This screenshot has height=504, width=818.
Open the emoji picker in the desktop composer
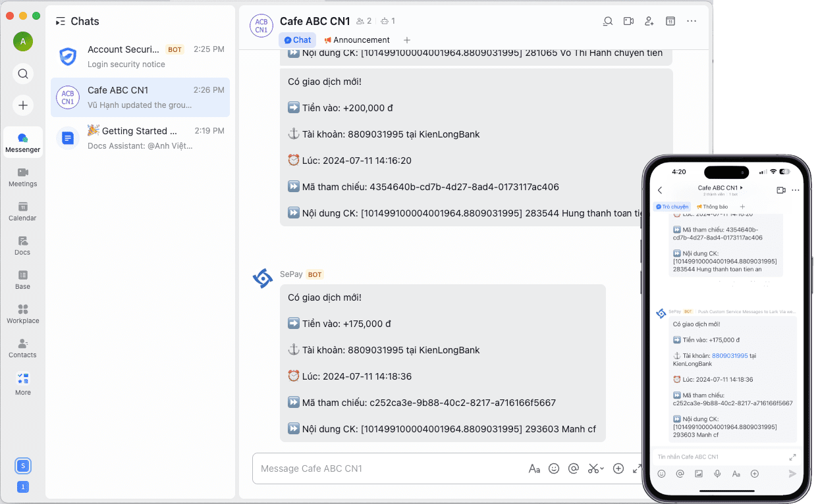(x=554, y=468)
